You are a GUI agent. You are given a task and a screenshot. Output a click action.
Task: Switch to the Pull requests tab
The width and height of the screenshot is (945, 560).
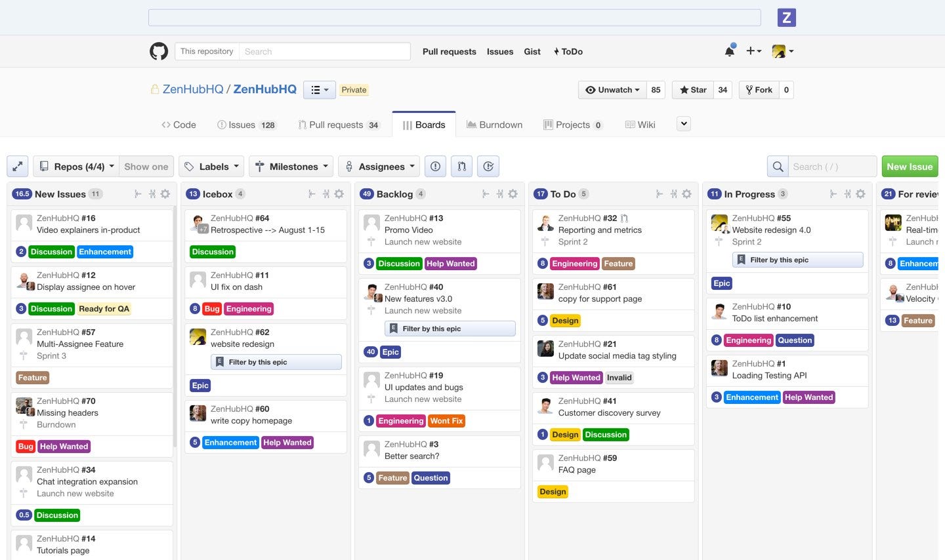click(339, 125)
